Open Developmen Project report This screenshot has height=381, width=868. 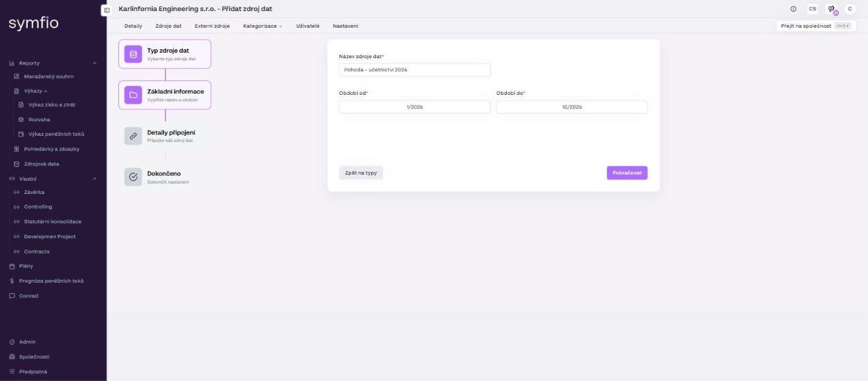[x=50, y=236]
